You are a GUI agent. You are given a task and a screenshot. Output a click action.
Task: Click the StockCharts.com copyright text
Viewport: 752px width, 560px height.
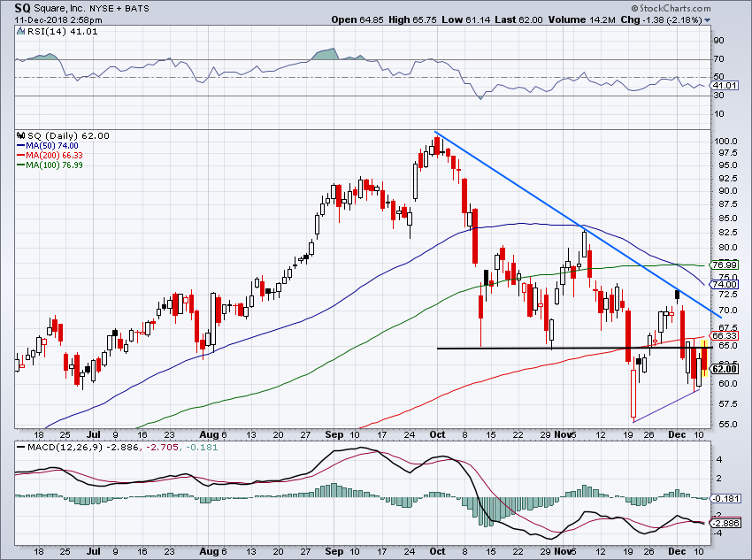pyautogui.click(x=671, y=8)
